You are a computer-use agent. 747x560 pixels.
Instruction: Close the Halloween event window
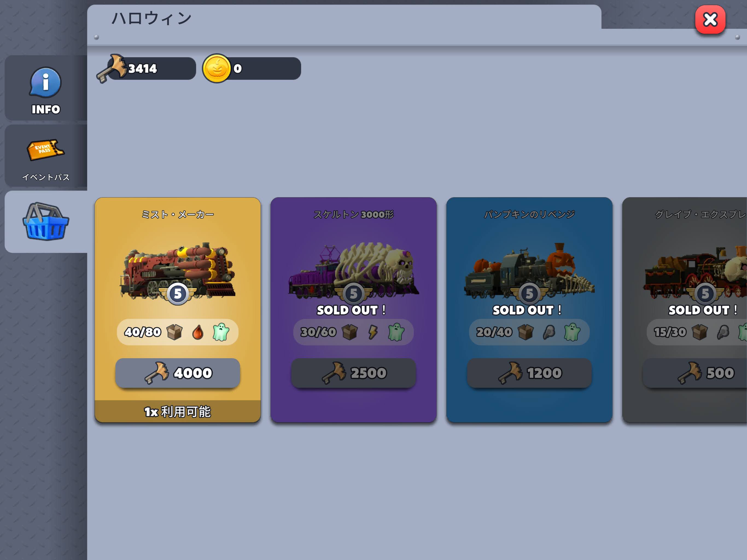click(710, 20)
